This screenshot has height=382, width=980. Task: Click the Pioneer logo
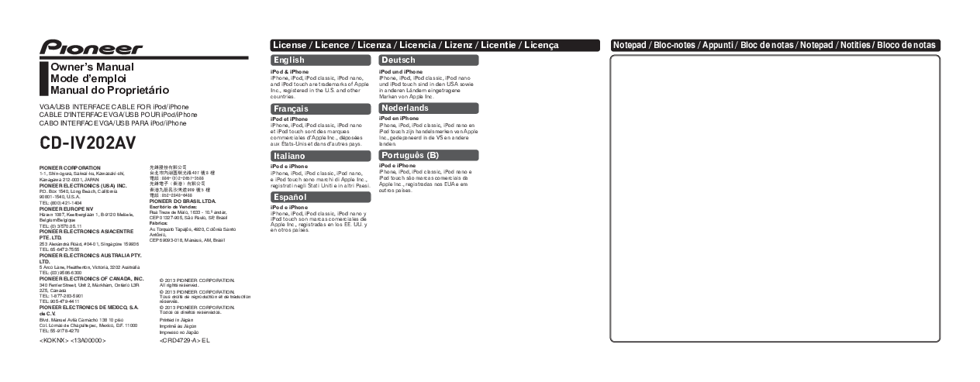(x=91, y=47)
